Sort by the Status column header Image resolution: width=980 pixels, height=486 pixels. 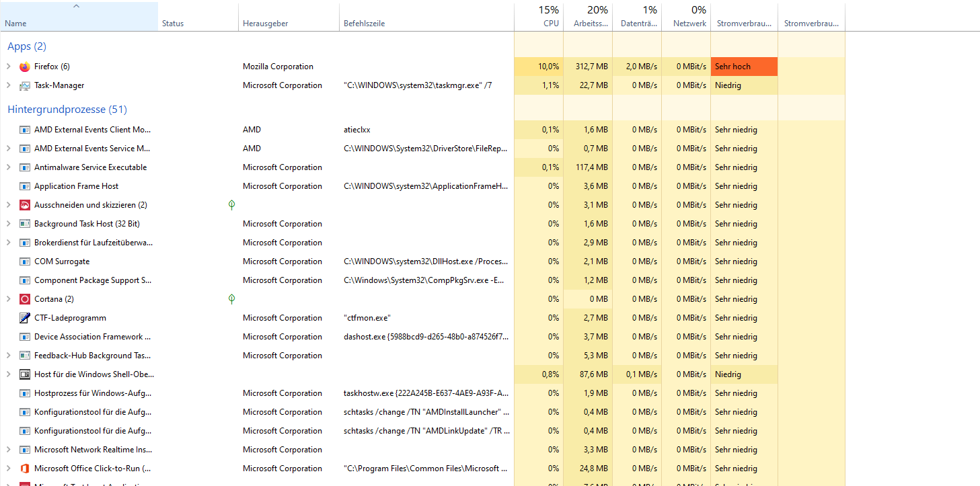[x=198, y=17]
